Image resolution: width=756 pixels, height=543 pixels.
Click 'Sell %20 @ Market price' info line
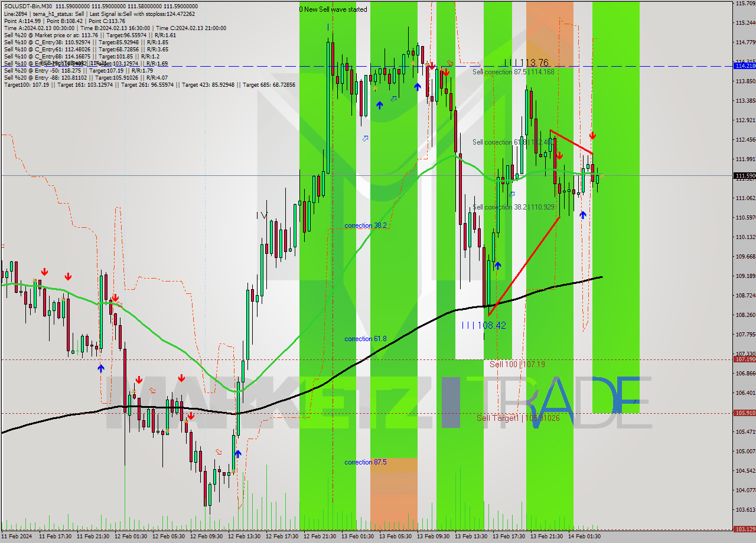90,35
